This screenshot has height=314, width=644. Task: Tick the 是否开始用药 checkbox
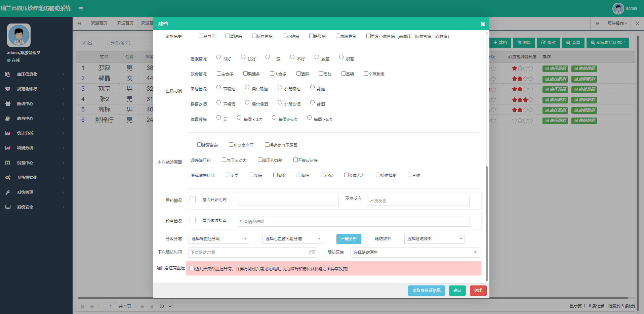(193, 199)
